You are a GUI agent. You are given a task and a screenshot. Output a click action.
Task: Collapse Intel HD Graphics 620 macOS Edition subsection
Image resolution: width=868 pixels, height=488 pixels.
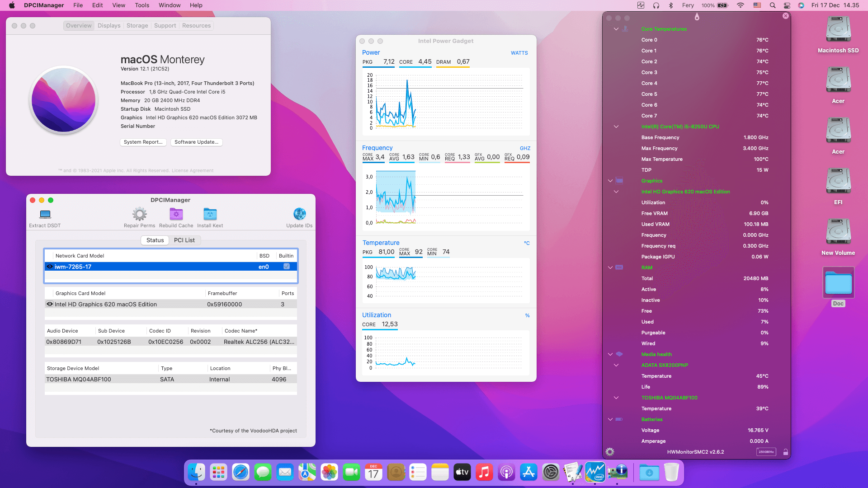click(x=616, y=192)
